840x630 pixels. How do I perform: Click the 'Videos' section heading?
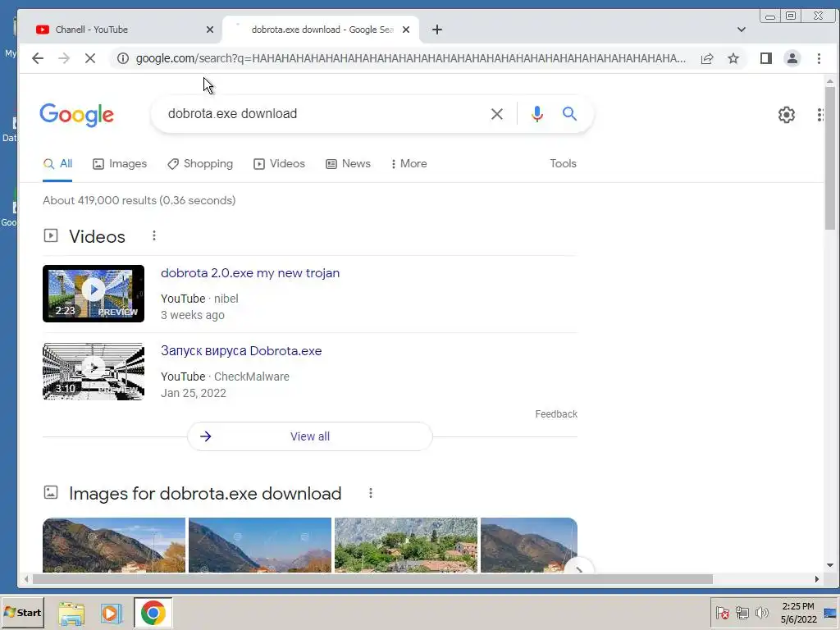(x=97, y=236)
